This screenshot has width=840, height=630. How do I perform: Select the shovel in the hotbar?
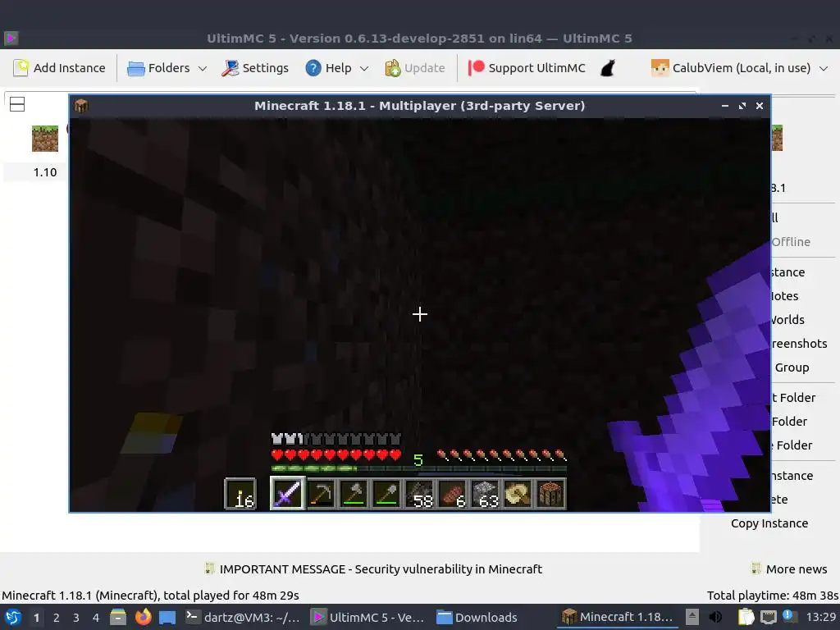click(387, 493)
